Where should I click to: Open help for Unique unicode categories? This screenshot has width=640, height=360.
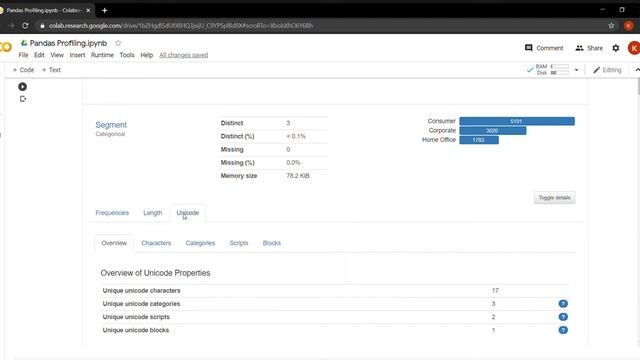(563, 304)
